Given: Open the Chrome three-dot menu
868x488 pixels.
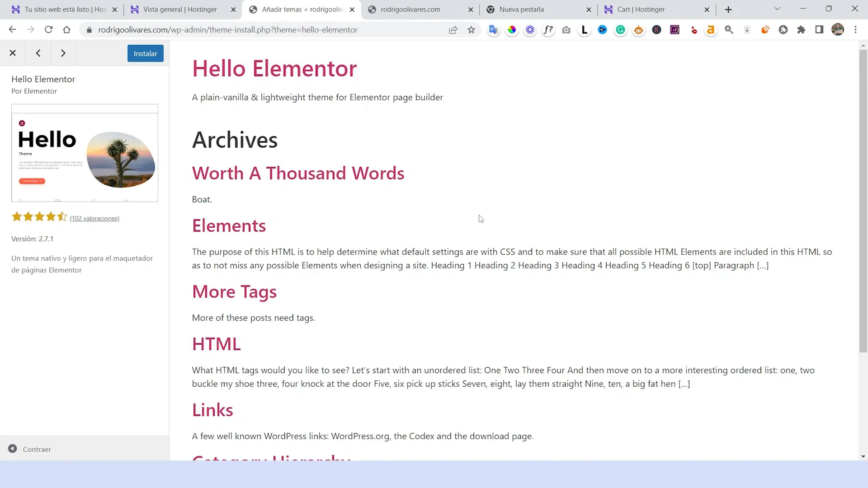Looking at the screenshot, I should pyautogui.click(x=856, y=30).
